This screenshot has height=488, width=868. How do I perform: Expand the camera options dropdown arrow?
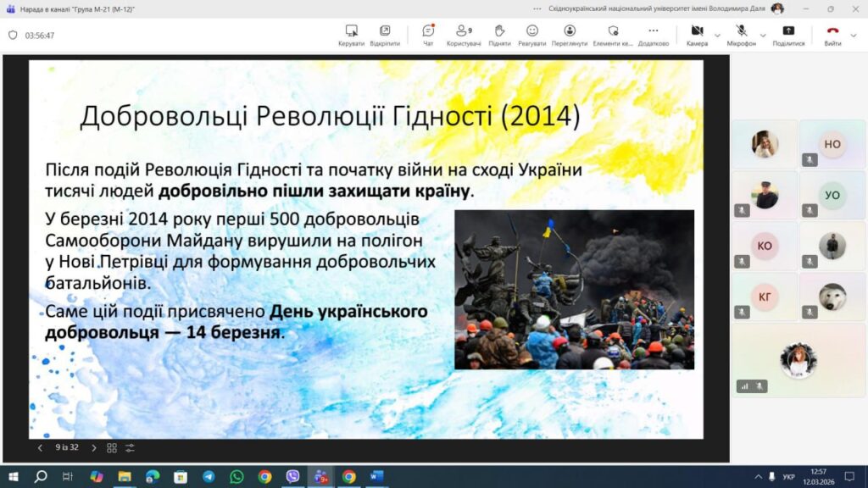[x=718, y=36]
